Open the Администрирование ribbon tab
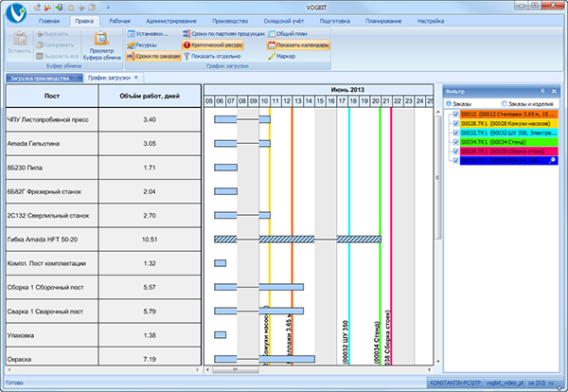This screenshot has height=392, width=568. (171, 21)
